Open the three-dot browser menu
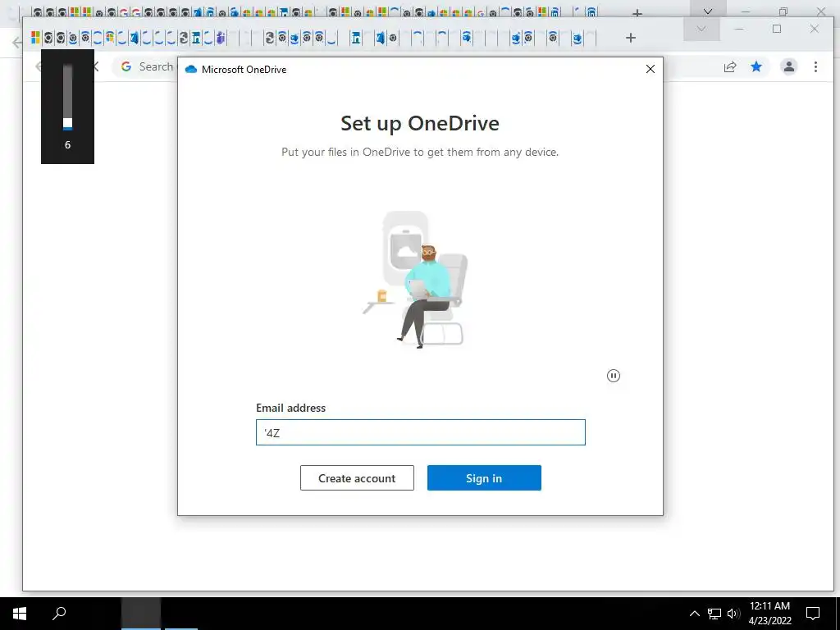Viewport: 840px width, 630px height. point(815,66)
